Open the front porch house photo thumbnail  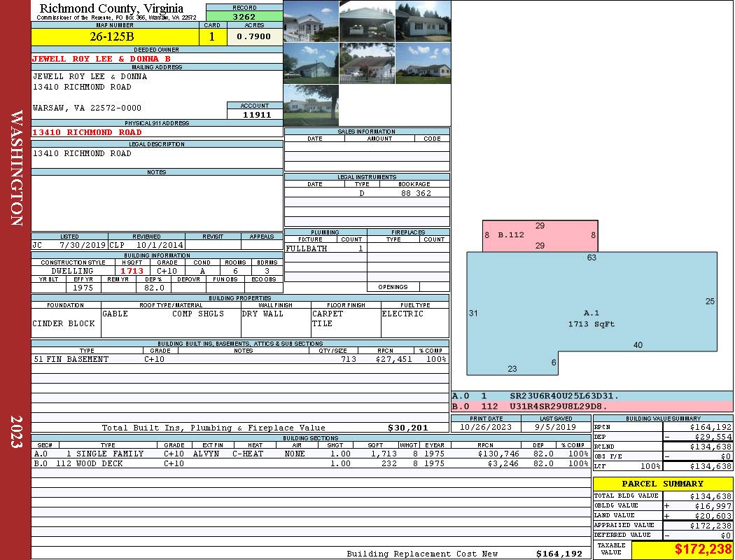click(x=311, y=21)
